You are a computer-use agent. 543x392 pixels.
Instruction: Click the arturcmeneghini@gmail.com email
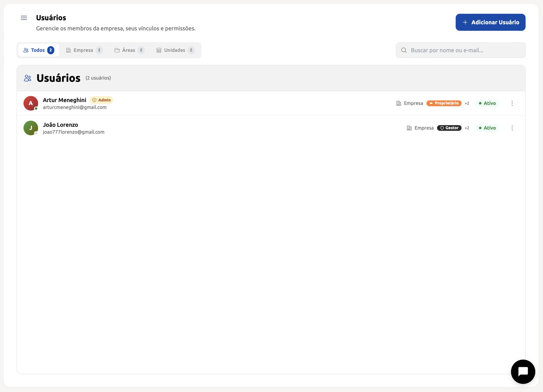pyautogui.click(x=75, y=107)
